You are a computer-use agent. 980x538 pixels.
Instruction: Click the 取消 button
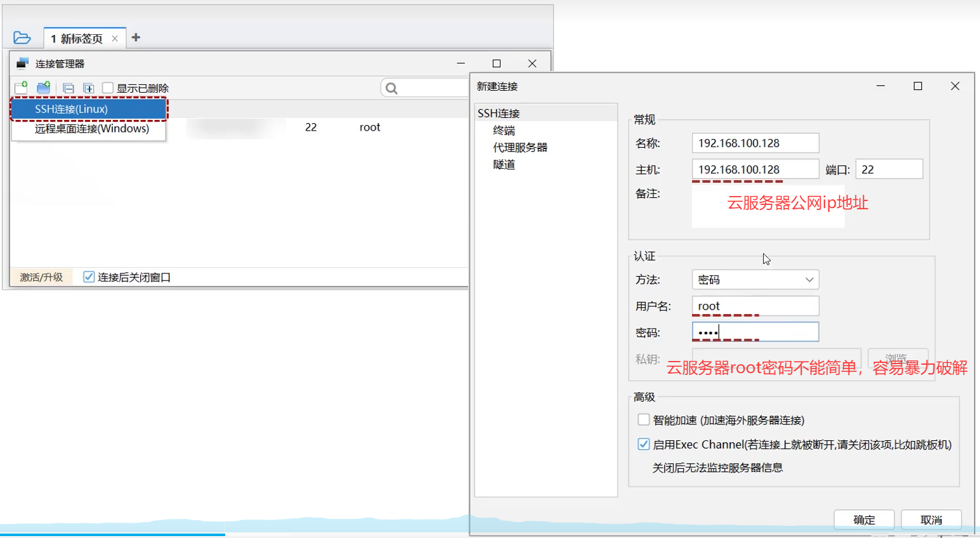(931, 520)
